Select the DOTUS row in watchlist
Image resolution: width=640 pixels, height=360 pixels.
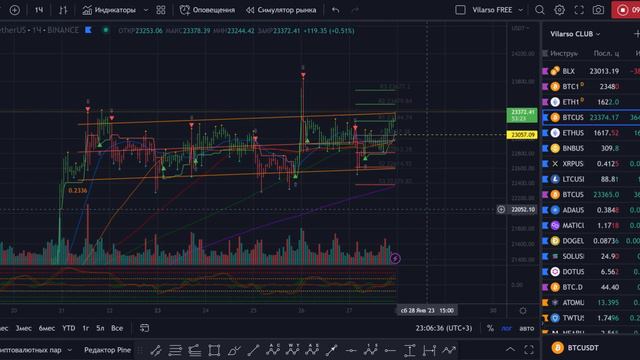pyautogui.click(x=591, y=272)
